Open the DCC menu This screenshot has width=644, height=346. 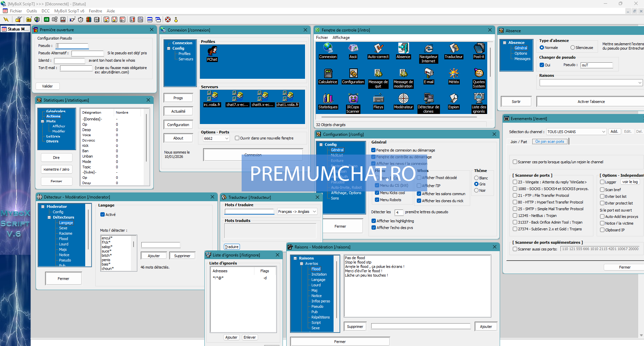coord(46,11)
